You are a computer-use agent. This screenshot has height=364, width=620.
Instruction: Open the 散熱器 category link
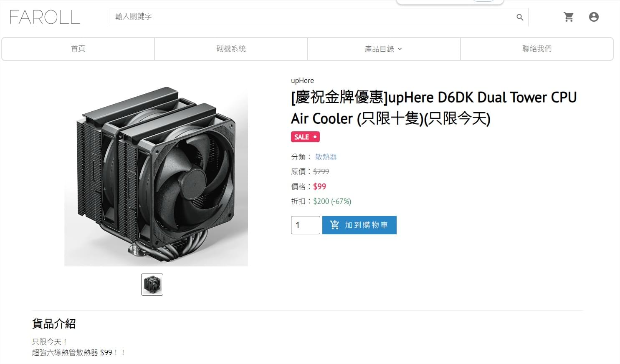[326, 157]
